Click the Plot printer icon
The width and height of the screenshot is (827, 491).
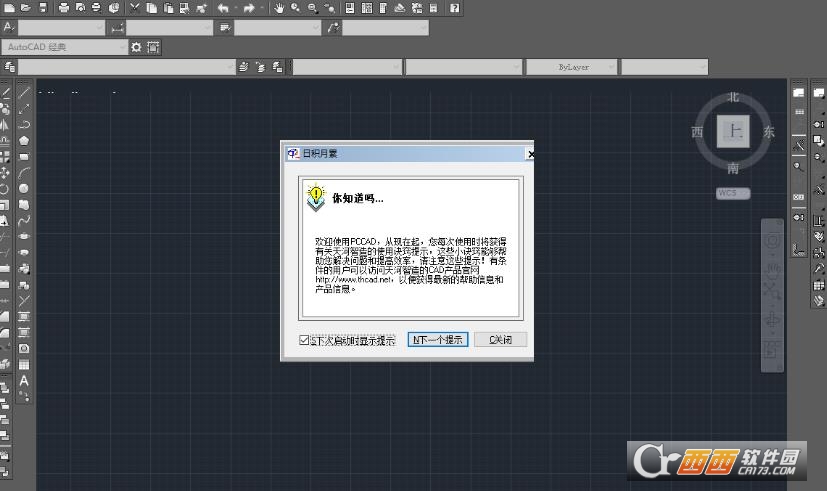[x=64, y=8]
